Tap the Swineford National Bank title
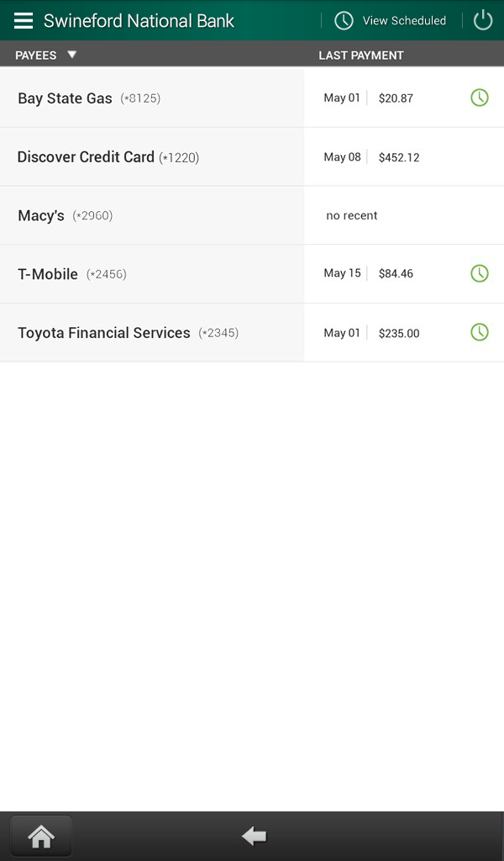The width and height of the screenshot is (504, 861). coord(137,20)
